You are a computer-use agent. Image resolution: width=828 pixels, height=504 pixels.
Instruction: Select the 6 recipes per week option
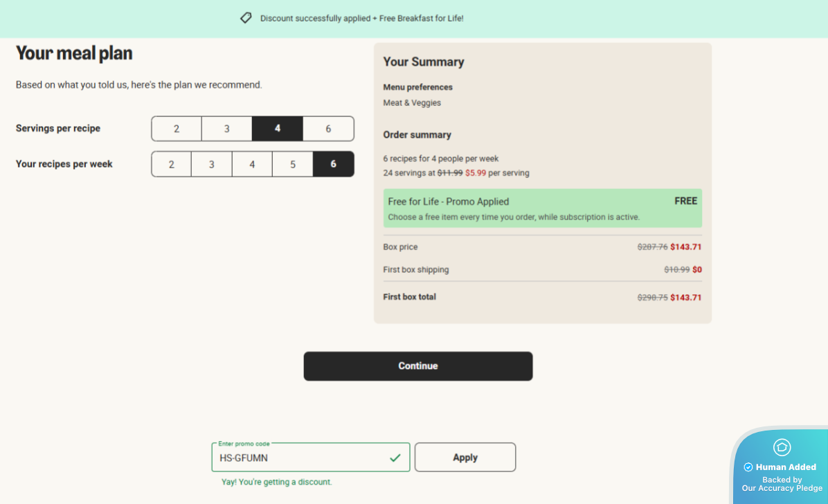[x=334, y=164]
